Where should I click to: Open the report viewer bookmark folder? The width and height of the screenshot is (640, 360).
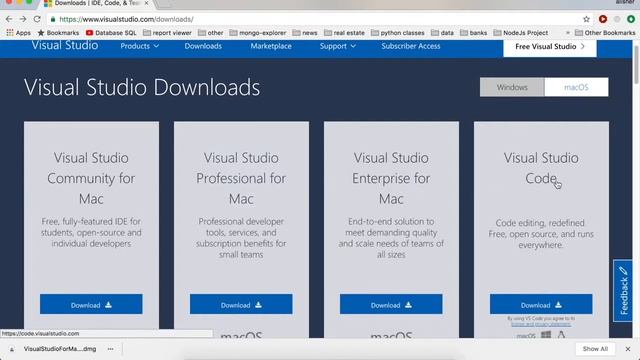(x=167, y=33)
